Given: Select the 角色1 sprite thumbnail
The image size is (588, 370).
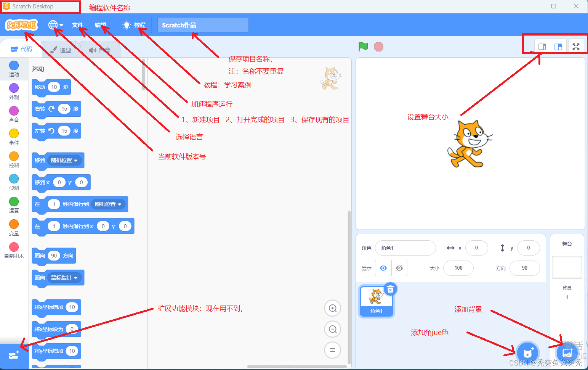Looking at the screenshot, I should (376, 302).
